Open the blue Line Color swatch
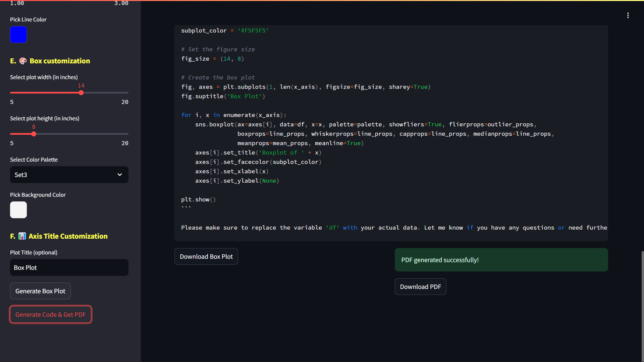The width and height of the screenshot is (644, 362). pyautogui.click(x=18, y=35)
